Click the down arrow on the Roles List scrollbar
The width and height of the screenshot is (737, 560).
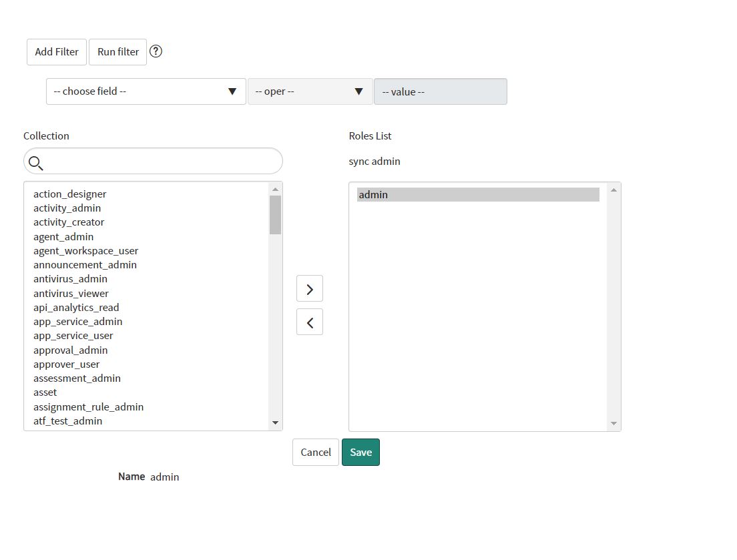tap(613, 422)
